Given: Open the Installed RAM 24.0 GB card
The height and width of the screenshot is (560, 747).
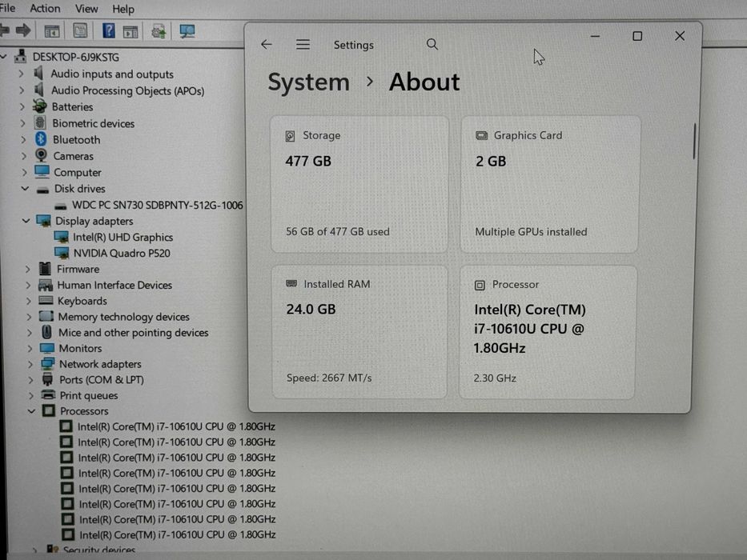Looking at the screenshot, I should coord(359,332).
